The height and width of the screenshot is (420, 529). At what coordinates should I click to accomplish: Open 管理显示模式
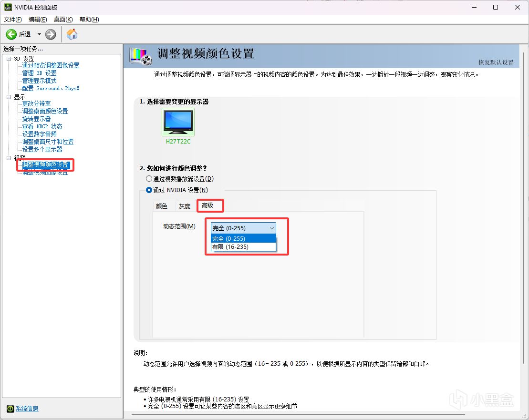click(x=39, y=81)
